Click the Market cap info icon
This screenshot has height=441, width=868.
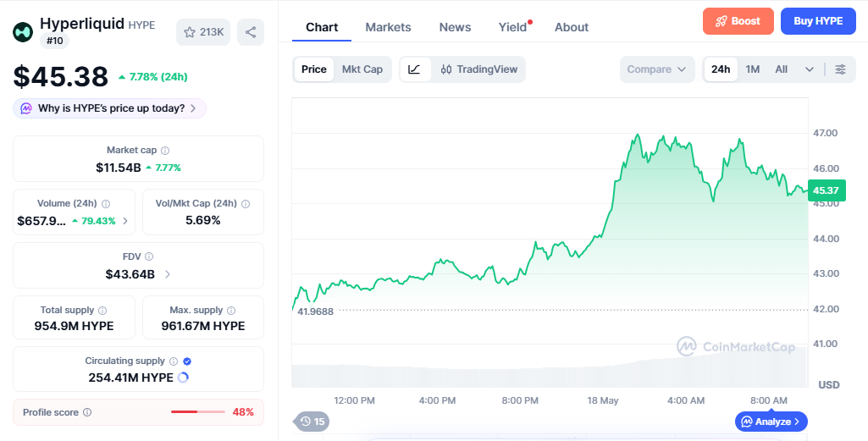click(x=165, y=151)
